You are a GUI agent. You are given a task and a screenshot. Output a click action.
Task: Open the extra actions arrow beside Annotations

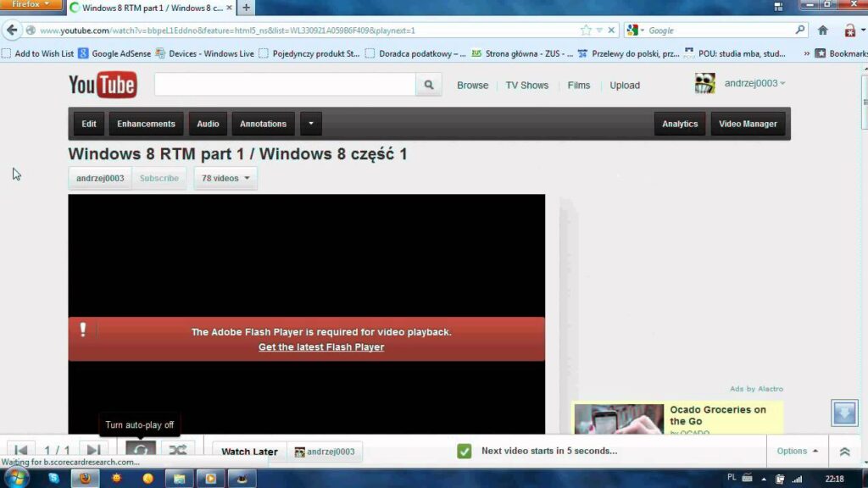[310, 124]
